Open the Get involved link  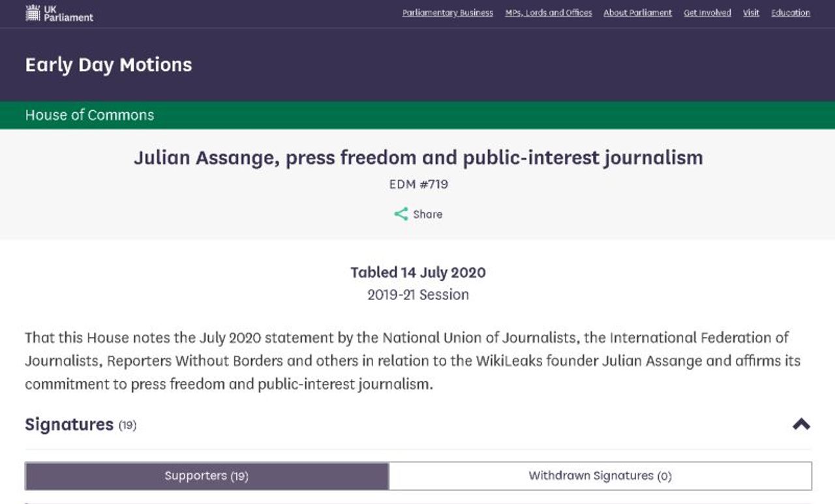707,13
